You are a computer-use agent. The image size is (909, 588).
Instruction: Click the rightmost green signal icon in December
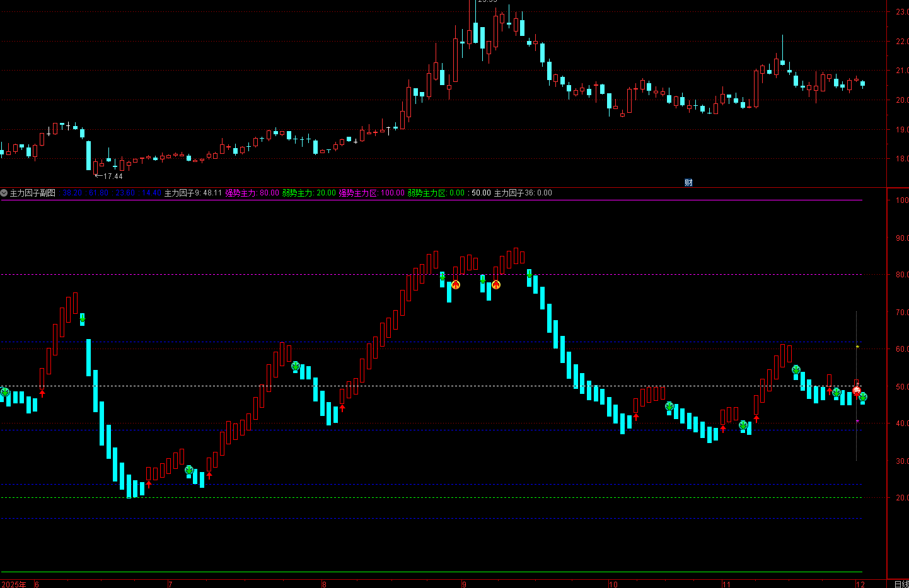(863, 397)
